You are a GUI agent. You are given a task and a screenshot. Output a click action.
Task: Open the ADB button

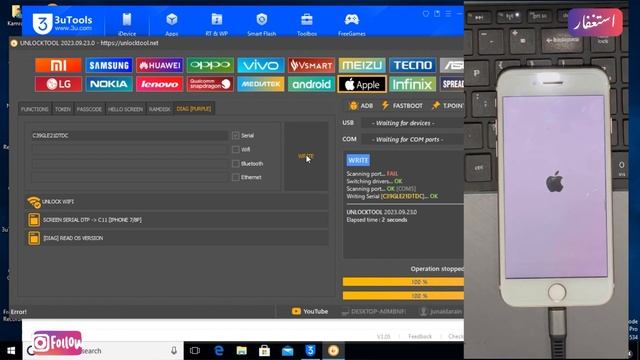point(362,106)
